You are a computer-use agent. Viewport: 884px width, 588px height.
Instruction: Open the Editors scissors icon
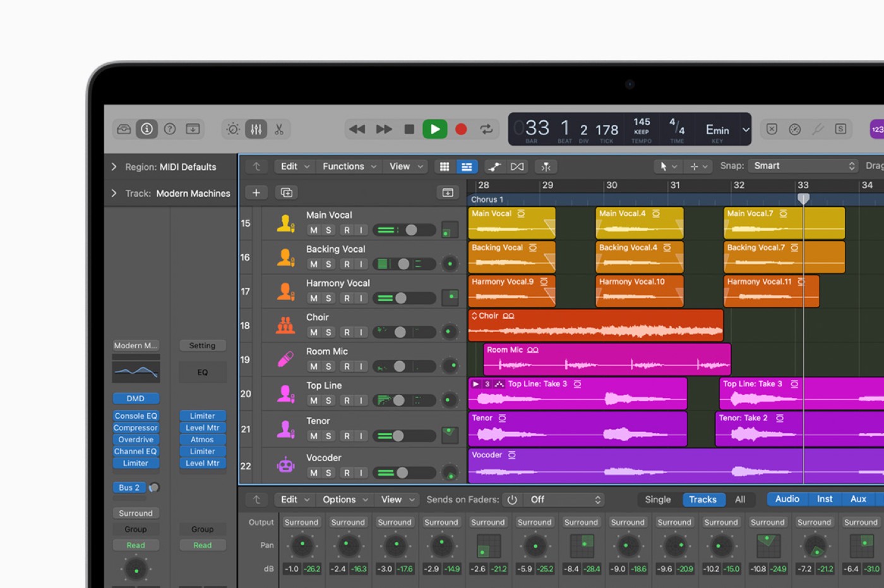279,129
